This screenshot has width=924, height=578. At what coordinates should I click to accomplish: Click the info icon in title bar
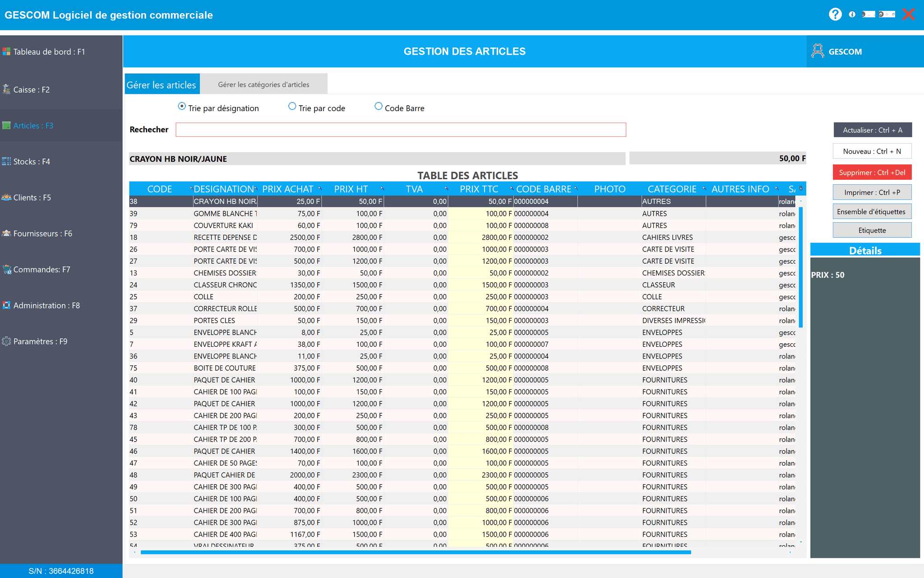point(852,14)
